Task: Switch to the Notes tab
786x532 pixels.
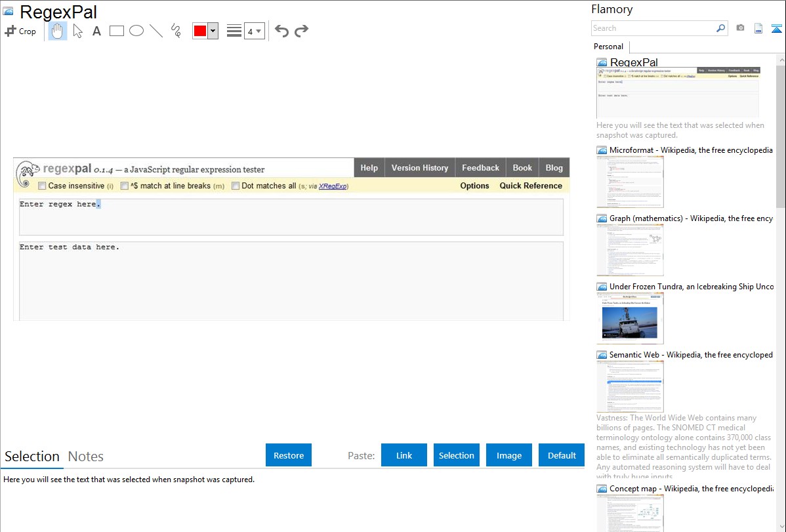Action: tap(86, 457)
